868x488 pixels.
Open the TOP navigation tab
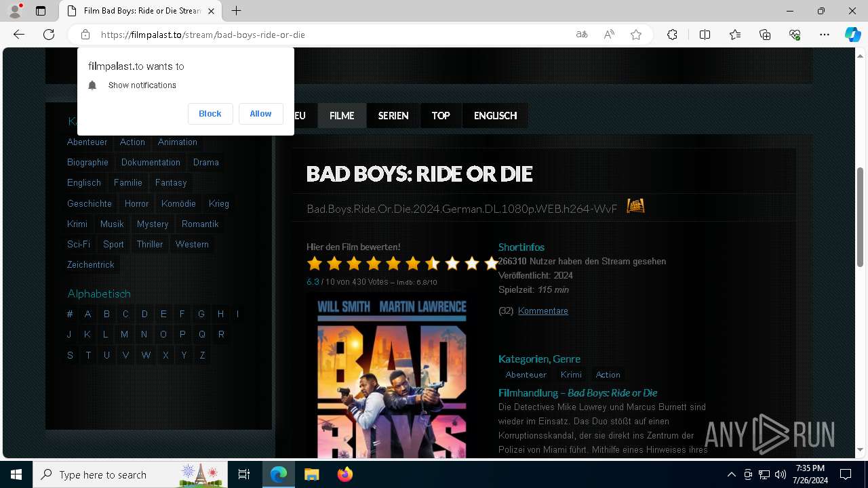[441, 116]
